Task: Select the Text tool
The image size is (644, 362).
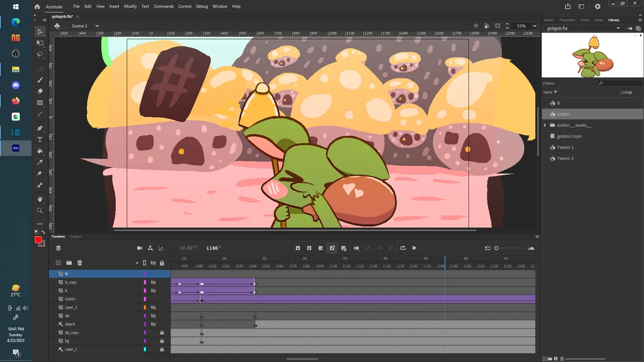Action: click(40, 140)
